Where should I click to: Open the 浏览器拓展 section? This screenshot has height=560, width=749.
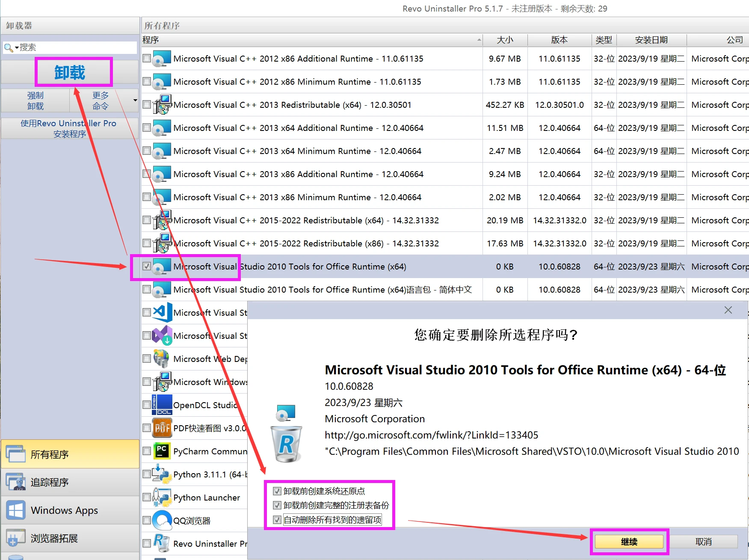pos(70,538)
